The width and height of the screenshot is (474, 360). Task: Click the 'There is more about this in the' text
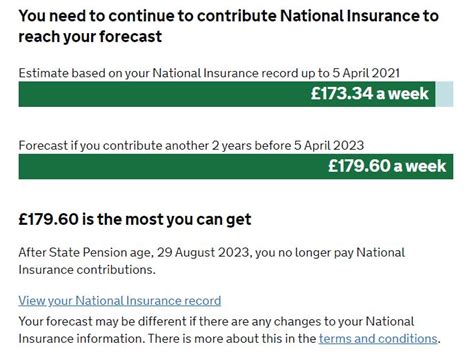coord(232,339)
